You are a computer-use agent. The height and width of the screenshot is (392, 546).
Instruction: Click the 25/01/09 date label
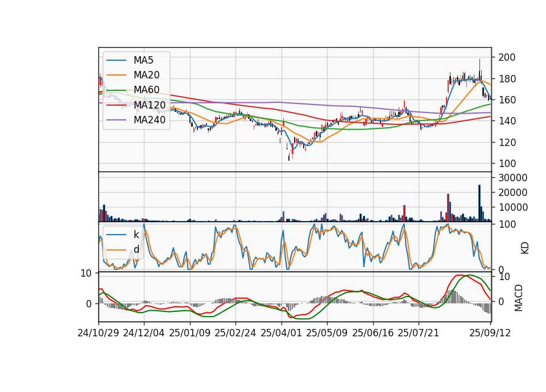coord(190,333)
